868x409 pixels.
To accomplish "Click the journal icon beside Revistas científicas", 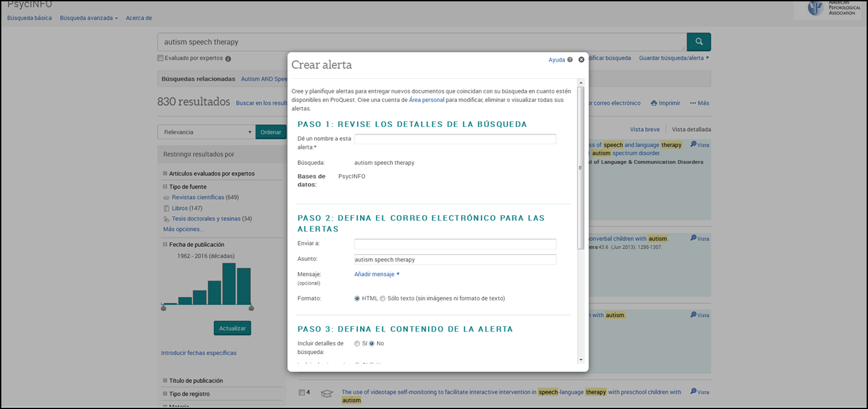I will coord(166,197).
